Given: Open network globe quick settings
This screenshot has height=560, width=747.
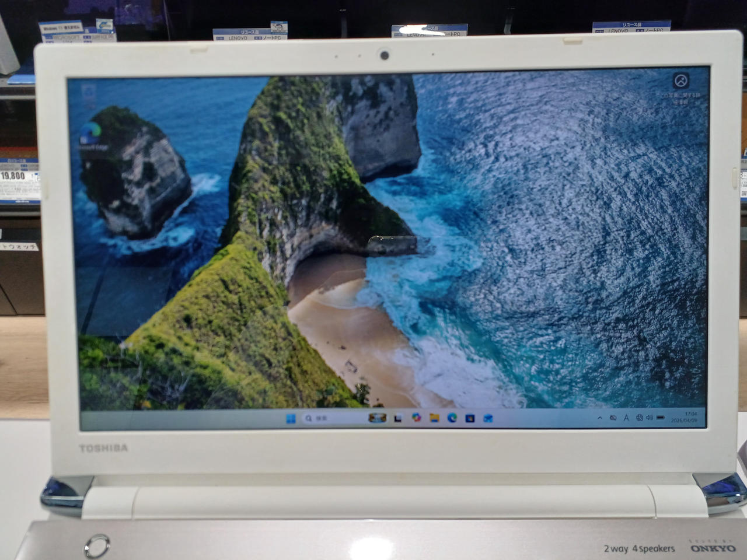Looking at the screenshot, I should pyautogui.click(x=639, y=418).
